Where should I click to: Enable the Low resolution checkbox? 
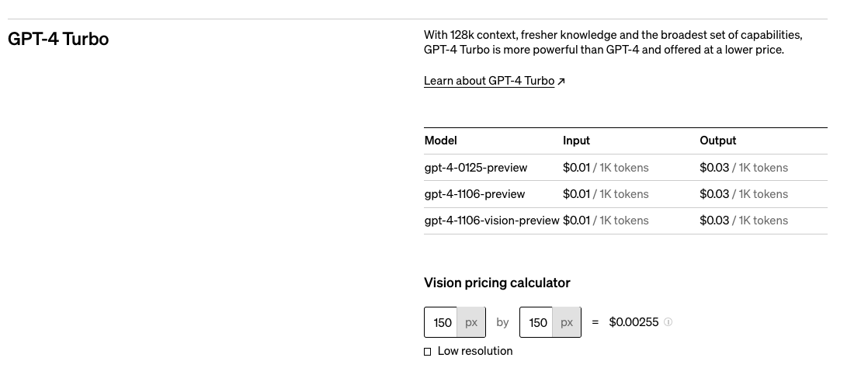tap(428, 352)
